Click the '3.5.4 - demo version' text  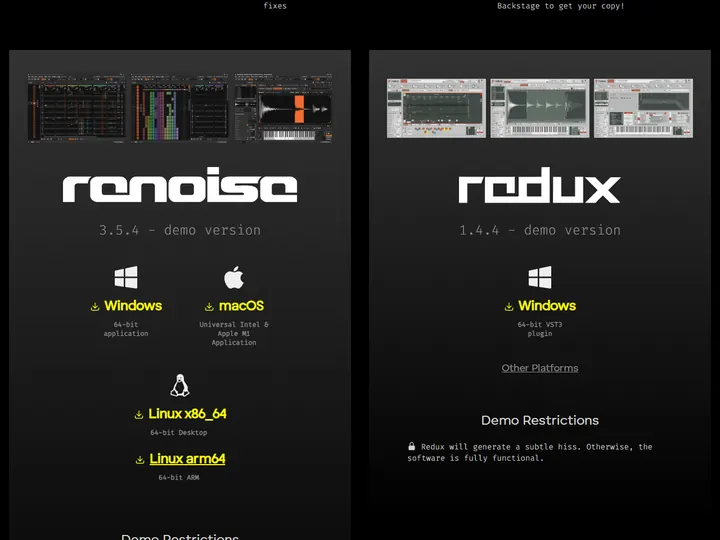click(x=180, y=230)
